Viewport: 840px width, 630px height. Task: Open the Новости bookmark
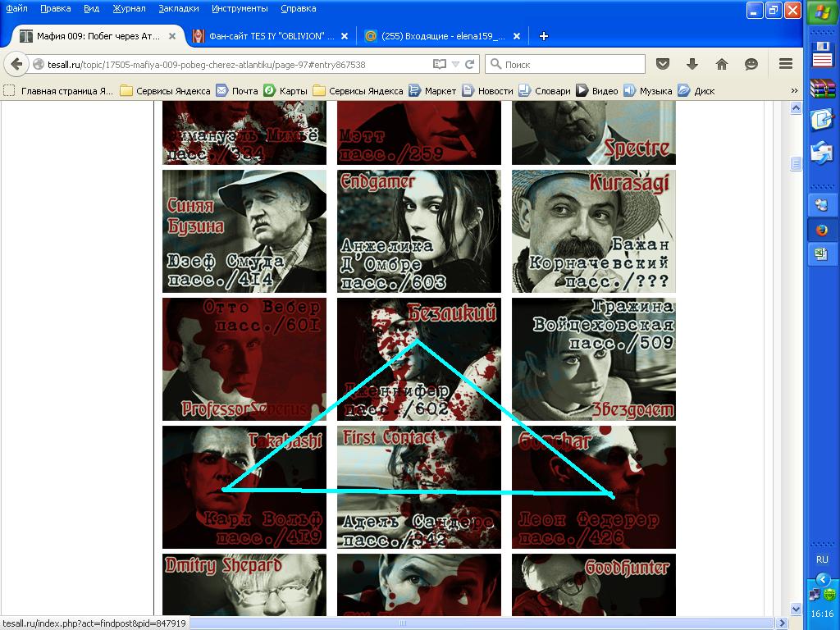pos(488,90)
